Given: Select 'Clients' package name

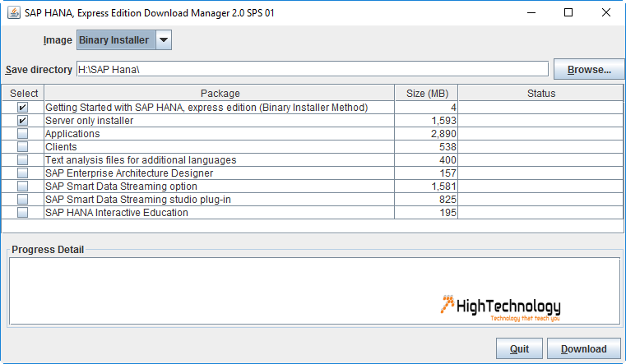Looking at the screenshot, I should click(61, 147).
